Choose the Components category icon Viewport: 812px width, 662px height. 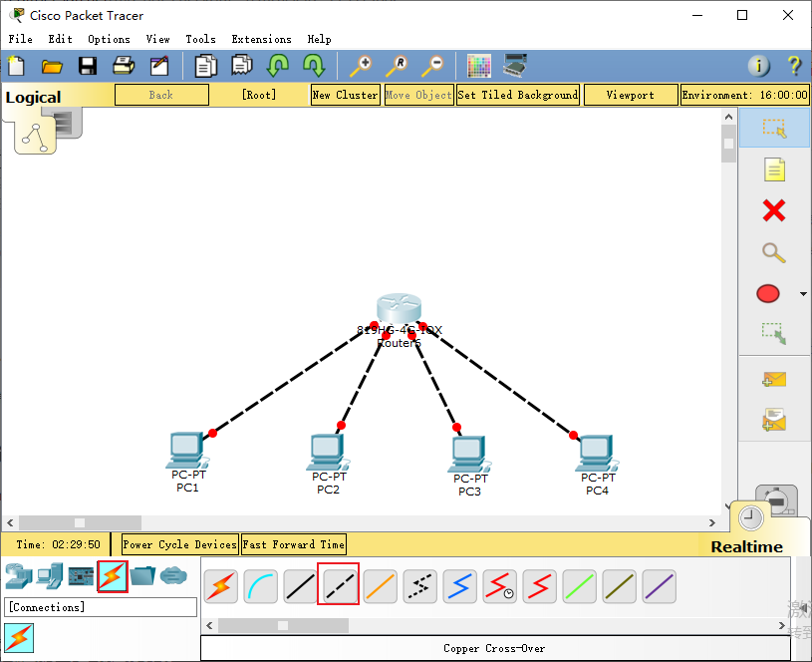pos(81,576)
